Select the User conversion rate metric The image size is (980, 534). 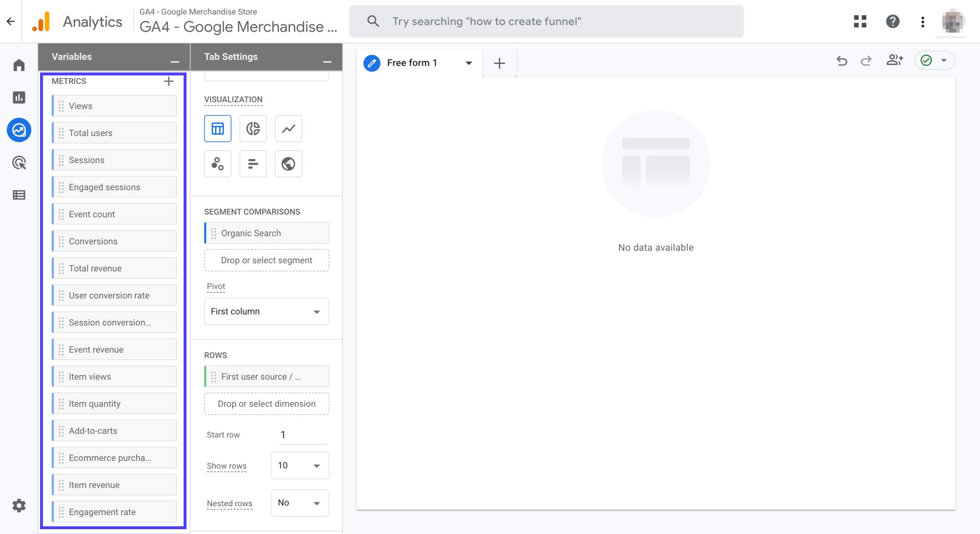pyautogui.click(x=114, y=295)
